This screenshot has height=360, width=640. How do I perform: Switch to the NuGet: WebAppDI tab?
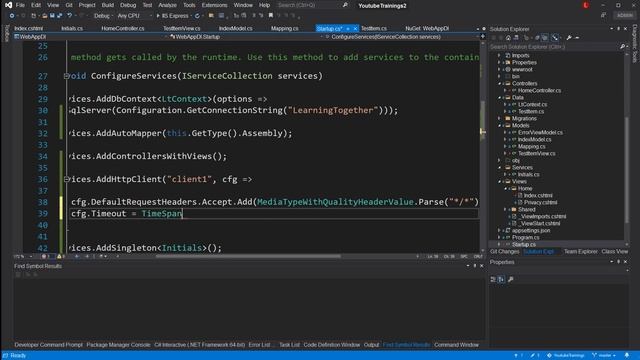tap(427, 29)
